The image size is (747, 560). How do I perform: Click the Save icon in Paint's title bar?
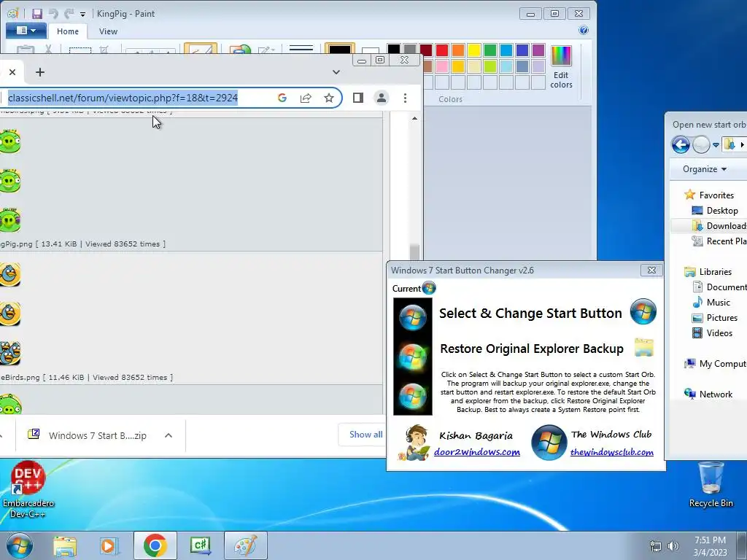(x=37, y=14)
